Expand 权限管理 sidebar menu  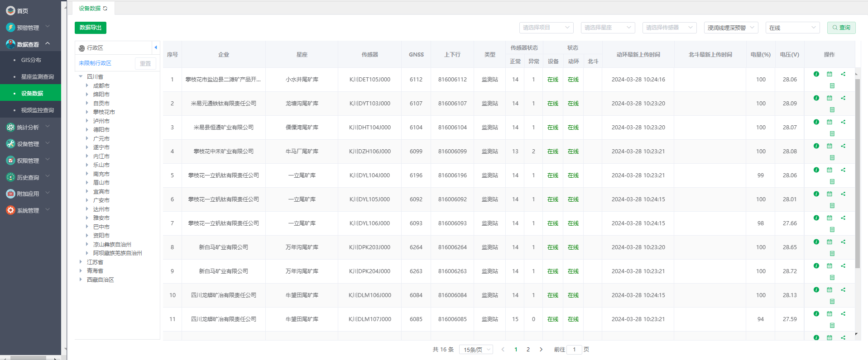(x=30, y=161)
